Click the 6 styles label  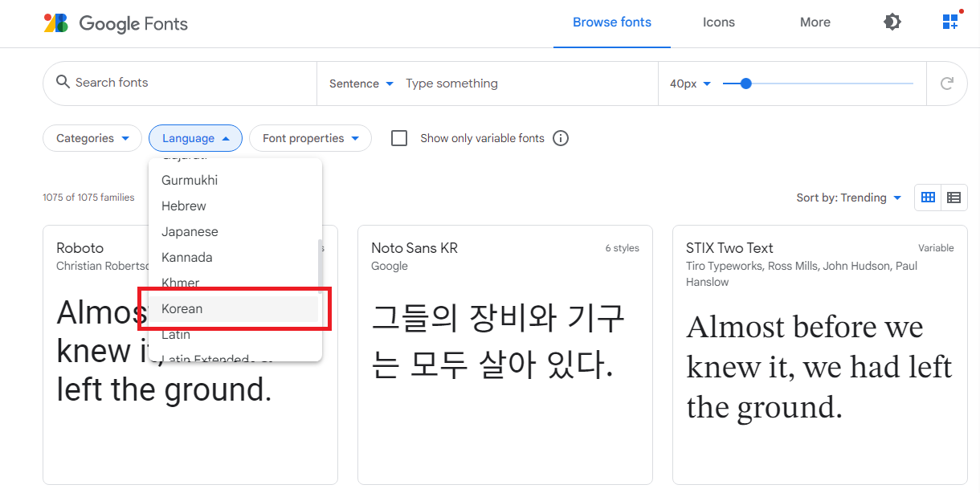[623, 248]
